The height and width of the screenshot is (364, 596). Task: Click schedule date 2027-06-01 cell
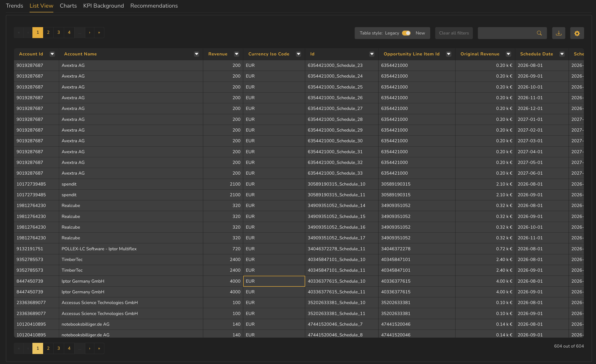point(542,173)
